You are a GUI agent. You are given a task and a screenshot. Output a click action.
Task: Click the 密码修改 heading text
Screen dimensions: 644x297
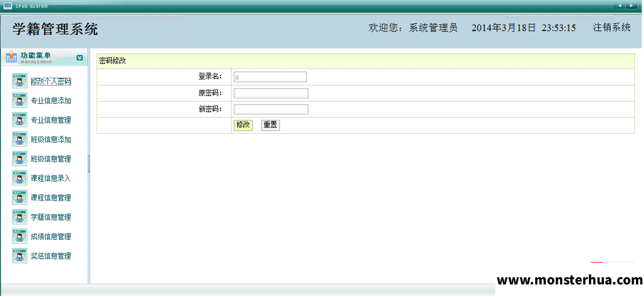pyautogui.click(x=113, y=61)
